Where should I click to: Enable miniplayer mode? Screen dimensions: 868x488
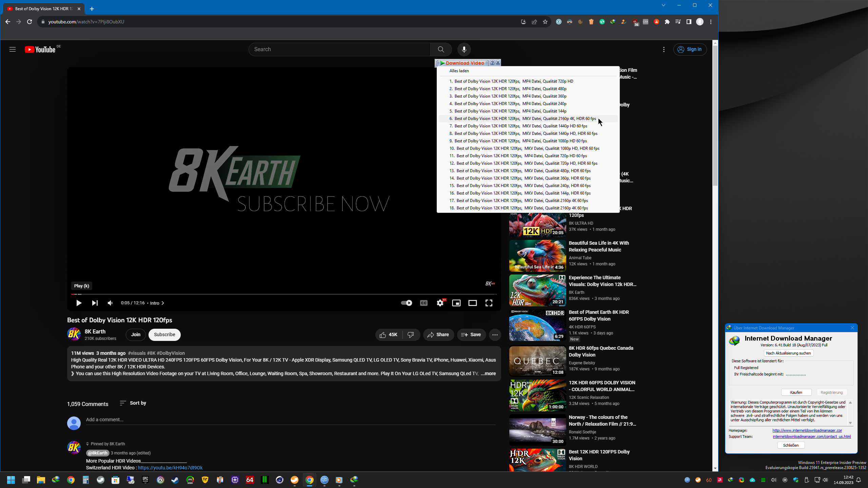456,303
